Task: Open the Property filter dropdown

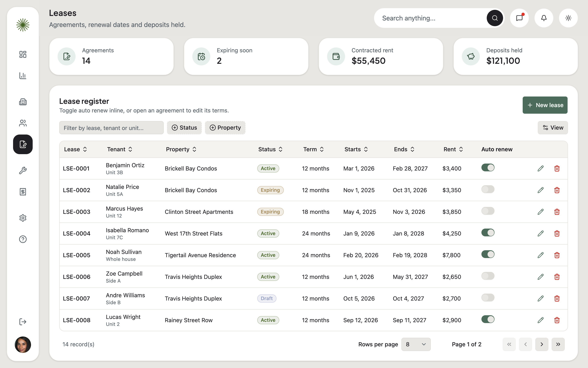Action: click(225, 128)
